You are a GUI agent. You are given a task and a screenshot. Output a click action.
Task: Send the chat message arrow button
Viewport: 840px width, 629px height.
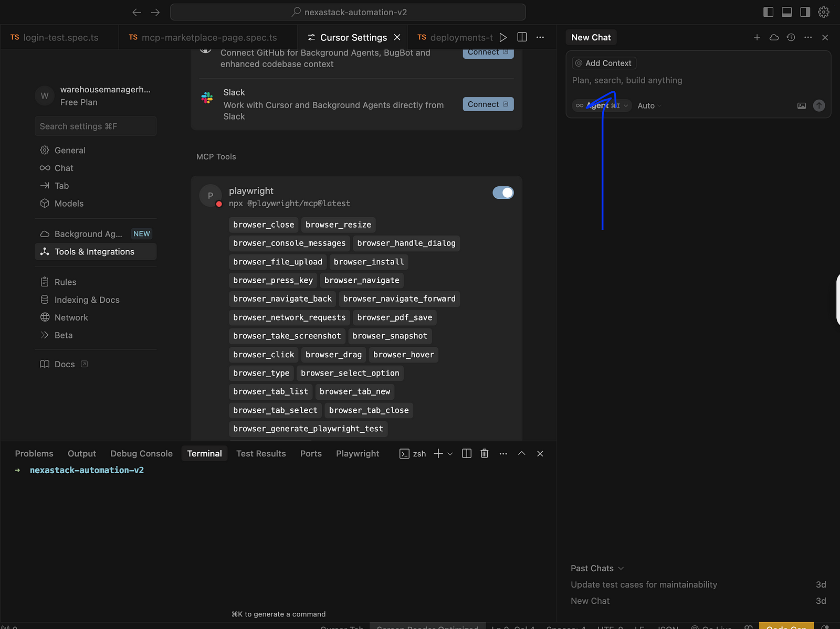pos(819,105)
